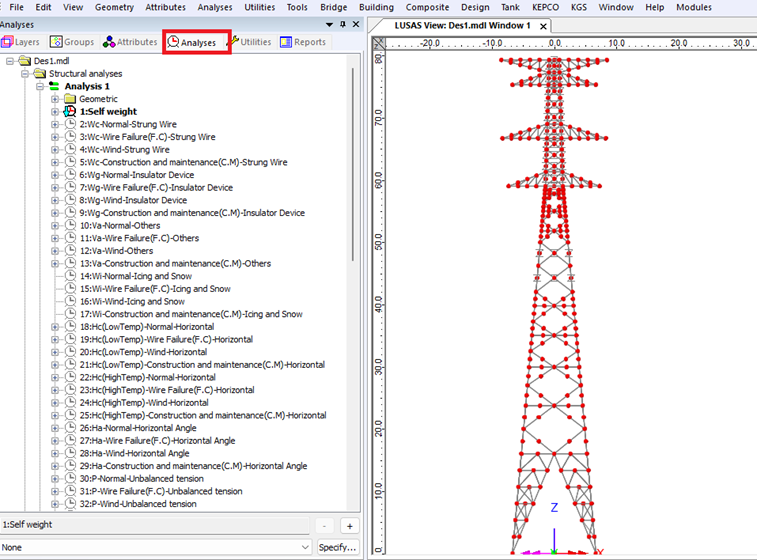Open the None combo box dropdown

click(305, 547)
